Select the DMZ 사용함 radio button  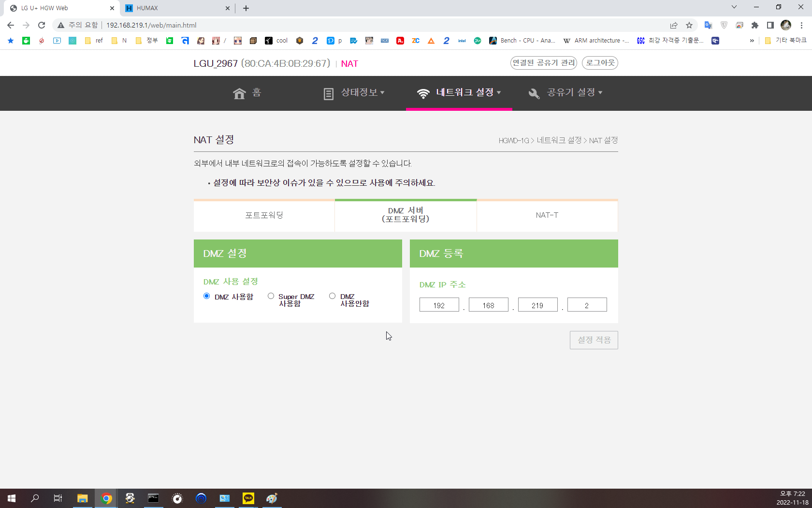click(x=207, y=296)
